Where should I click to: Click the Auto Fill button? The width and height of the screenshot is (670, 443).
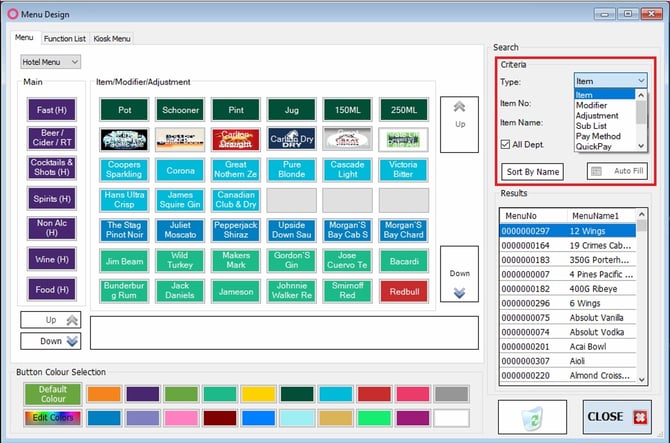coord(617,171)
